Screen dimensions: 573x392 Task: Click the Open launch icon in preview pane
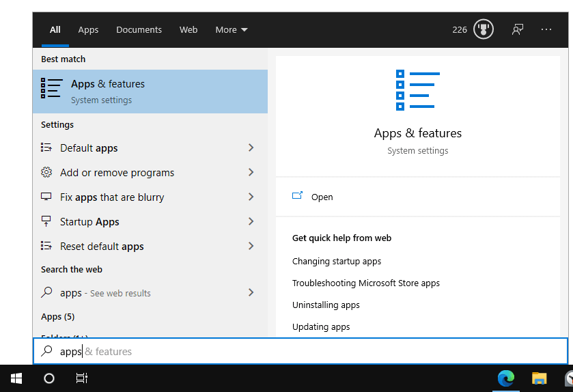click(x=298, y=196)
